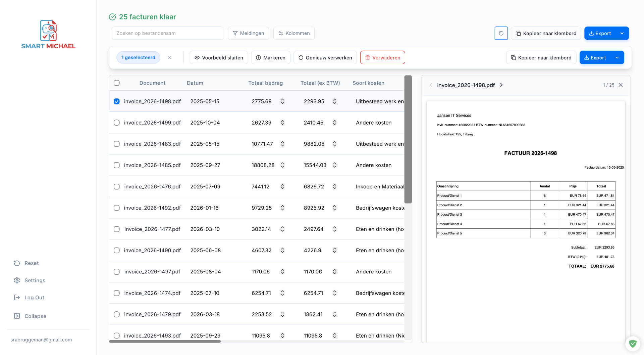Focus the Zoeken op bestandsnaam field
This screenshot has width=644, height=355.
coord(167,33)
